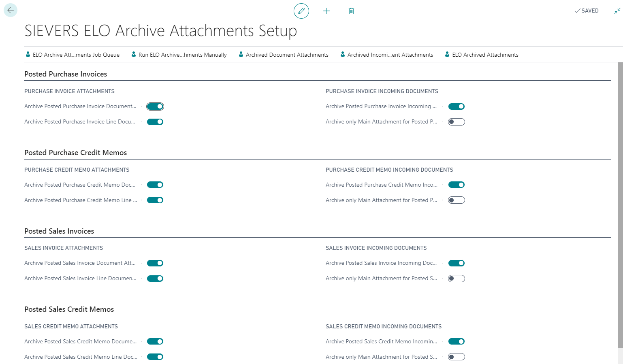This screenshot has width=623, height=364.
Task: Collapse the Posted Sales Invoices section
Action: 59,231
